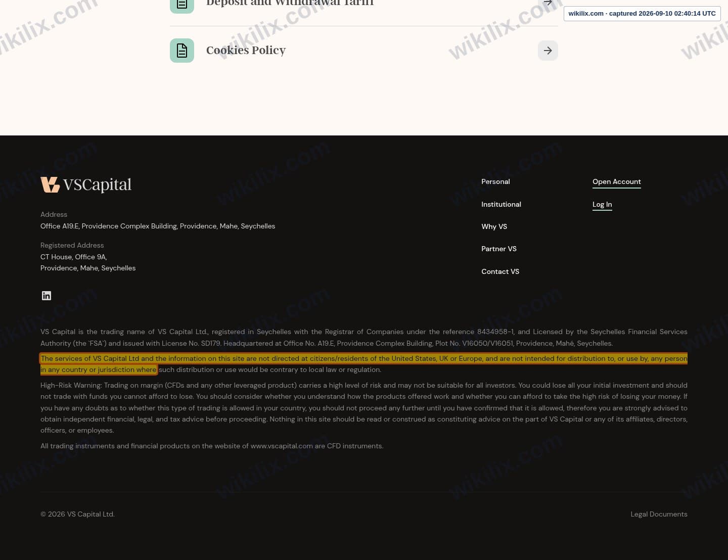Viewport: 728px width, 560px height.
Task: Click the '© 2026 VS Capital Ltd.' copyright text
Action: tap(77, 514)
